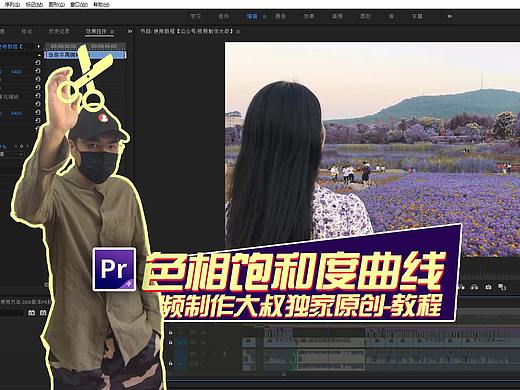520x390 pixels.
Task: Select the blue clip bar in effect controls timeline
Action: point(85,55)
